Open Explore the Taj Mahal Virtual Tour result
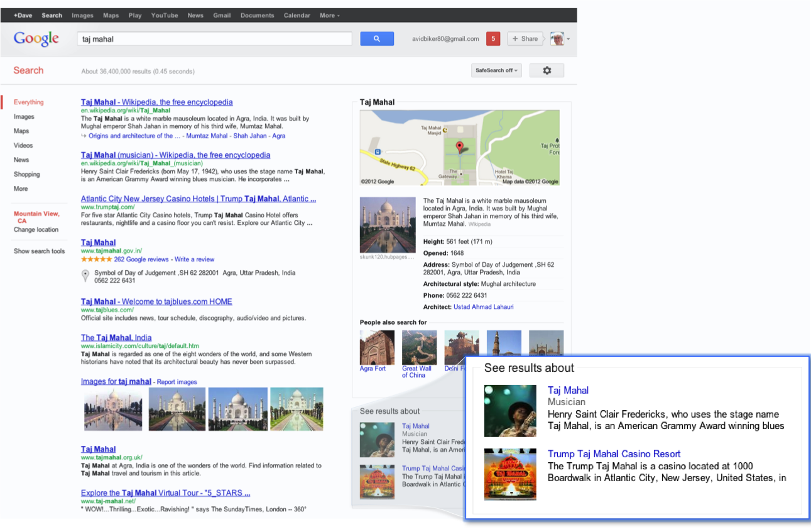 [166, 493]
